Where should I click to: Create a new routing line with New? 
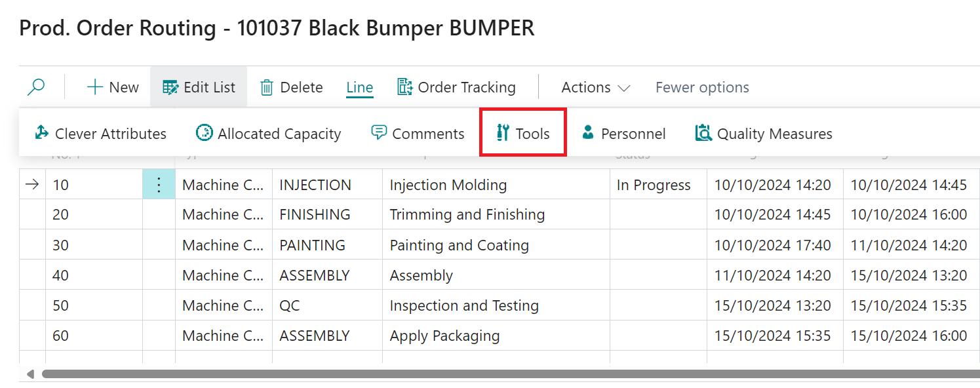tap(112, 86)
